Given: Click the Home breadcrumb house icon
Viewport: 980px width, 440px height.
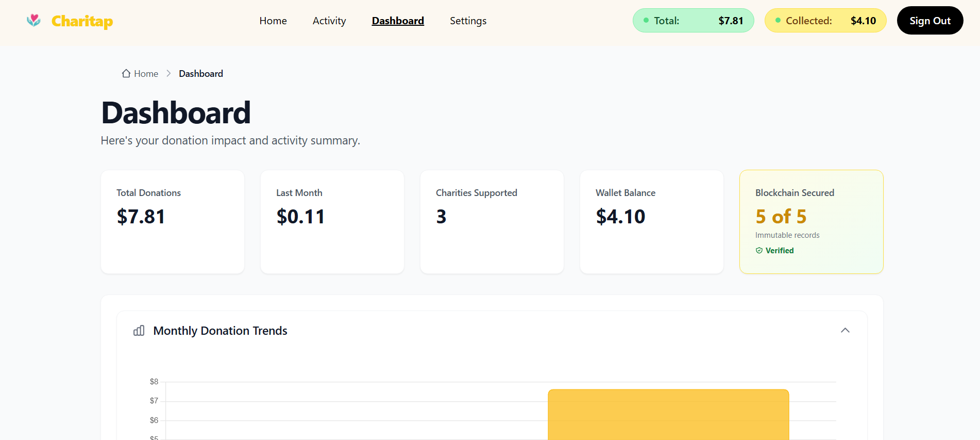Looking at the screenshot, I should tap(126, 73).
